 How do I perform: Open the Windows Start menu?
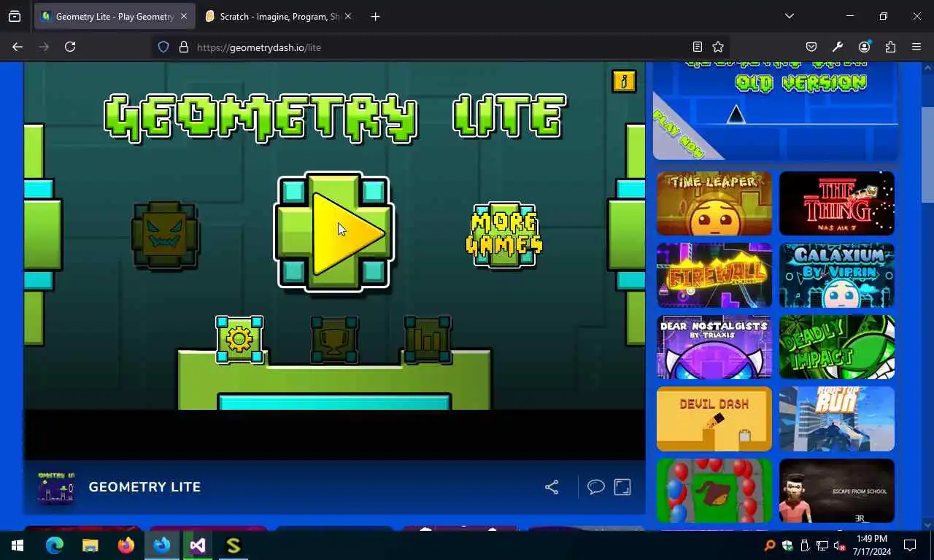[18, 545]
